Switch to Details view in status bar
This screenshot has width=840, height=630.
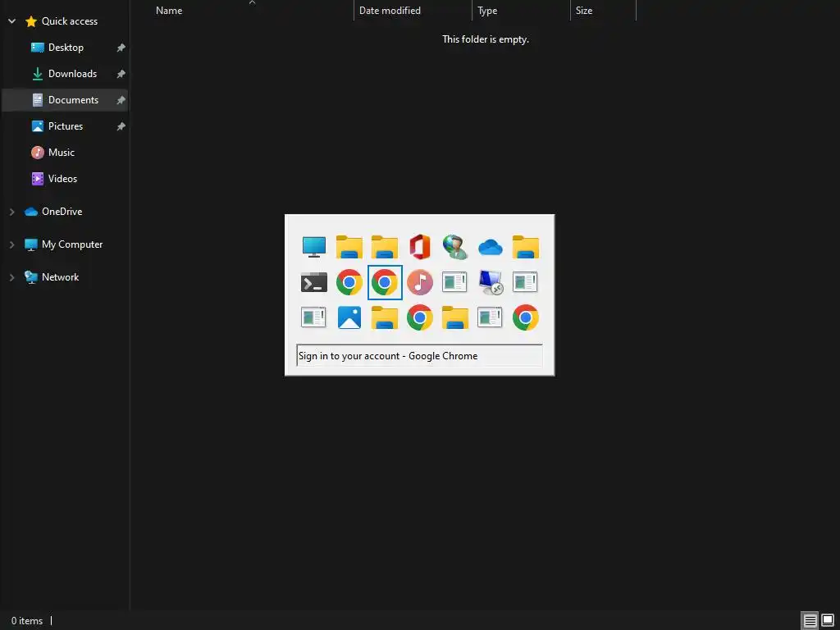click(x=810, y=620)
